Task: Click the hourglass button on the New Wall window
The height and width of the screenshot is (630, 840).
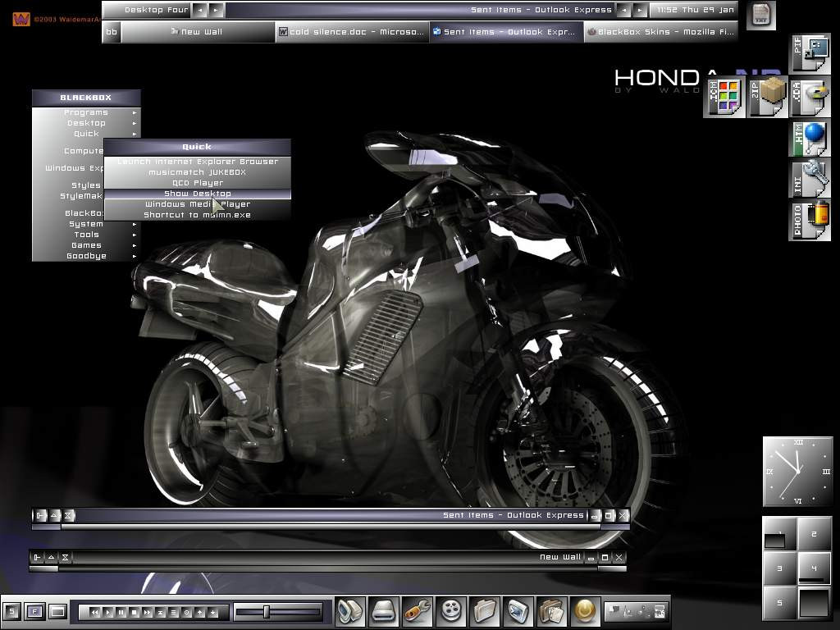Action: [x=65, y=557]
